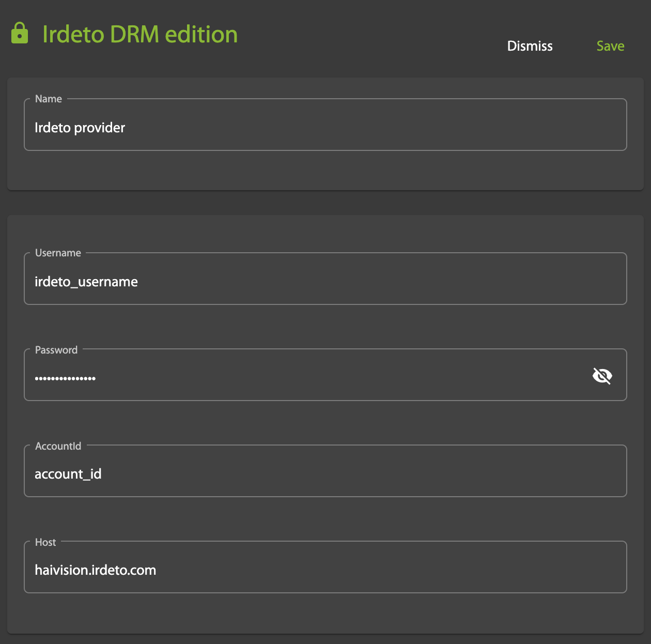Viewport: 651px width, 644px height.
Task: Show the hidden password with eye icon
Action: click(x=602, y=376)
